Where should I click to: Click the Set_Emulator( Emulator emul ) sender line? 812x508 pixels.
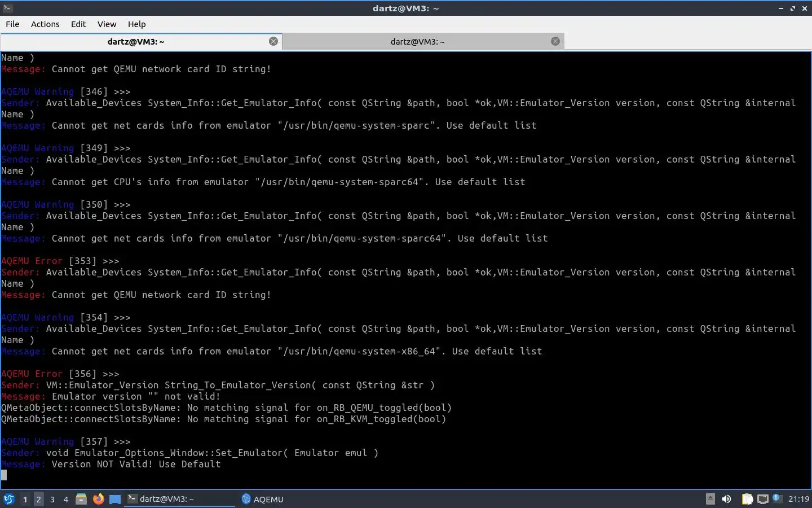[x=190, y=453]
